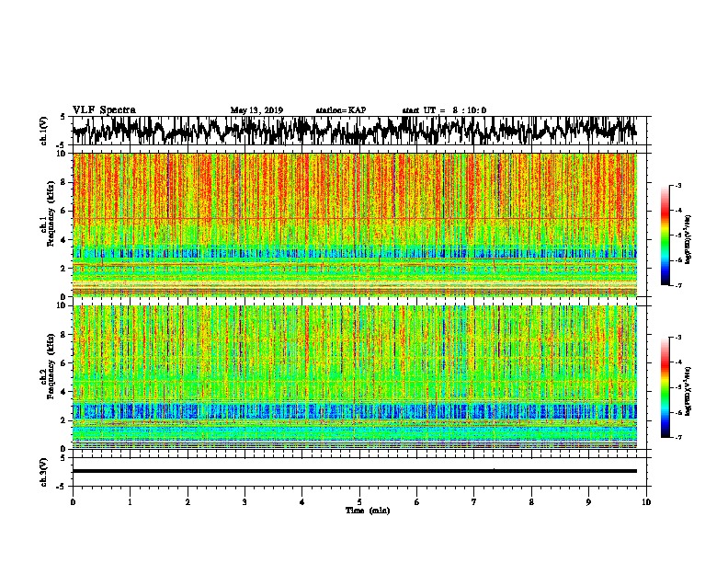Click the "VLF Spectra" plot title
This screenshot has height=563, width=728.
104,110
